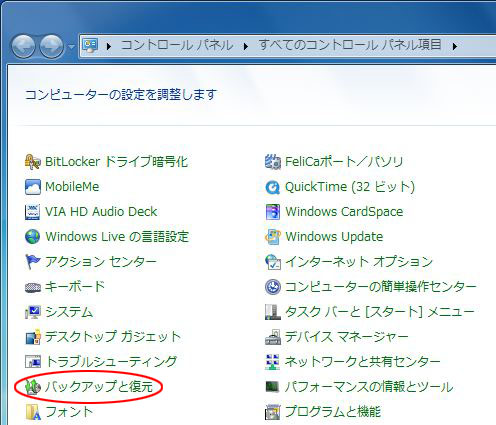Go forward with the Forward arrow button

coord(51,46)
